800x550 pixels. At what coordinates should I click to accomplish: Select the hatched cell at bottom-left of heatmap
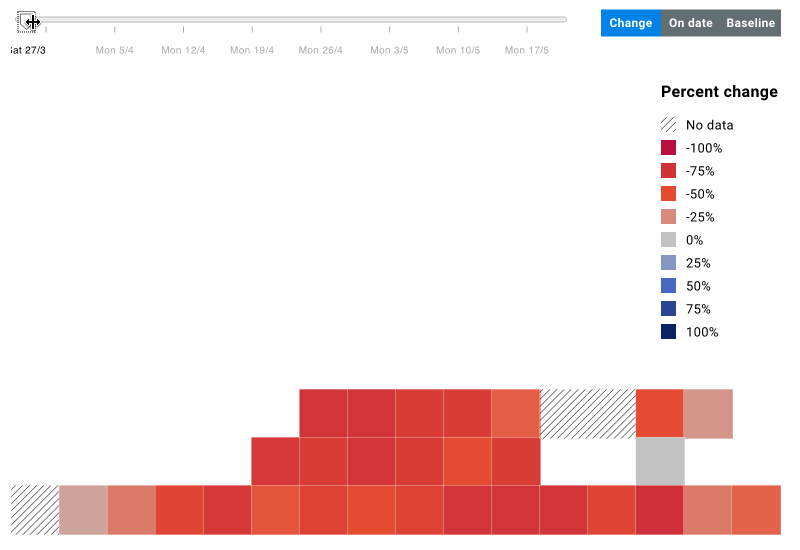click(35, 510)
